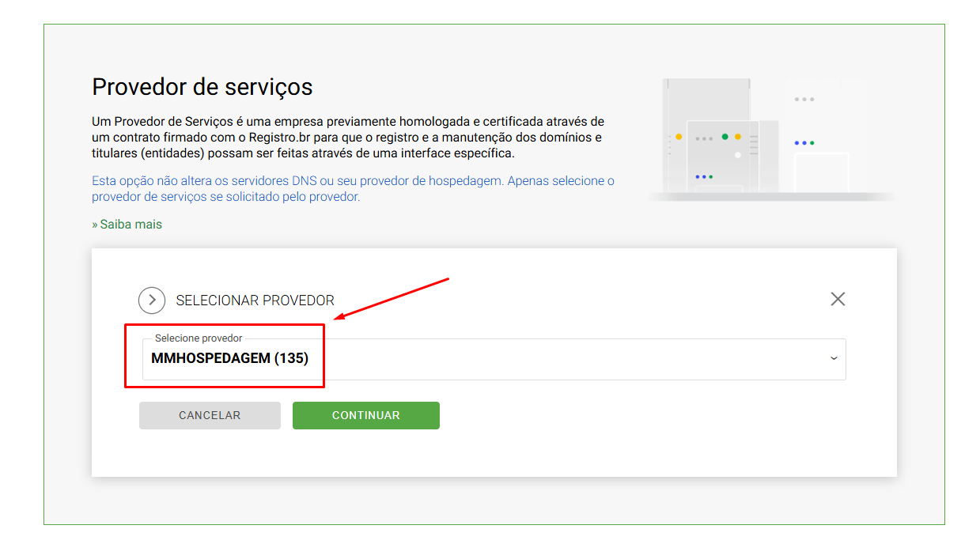Click the CANCELAR button
980x548 pixels.
[x=210, y=415]
